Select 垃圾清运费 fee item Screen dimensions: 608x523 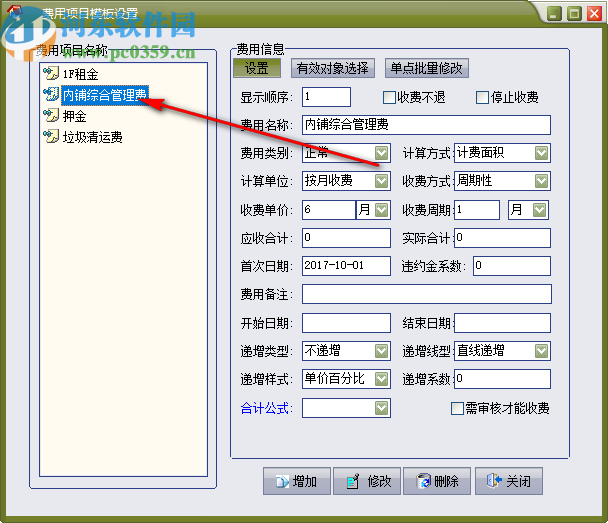point(93,136)
